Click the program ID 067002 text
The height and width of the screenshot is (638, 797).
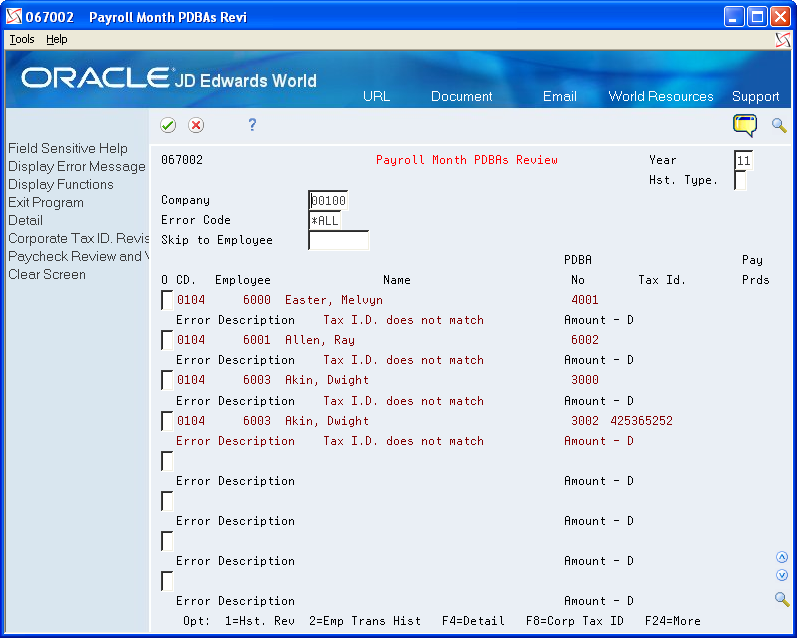[x=182, y=160]
